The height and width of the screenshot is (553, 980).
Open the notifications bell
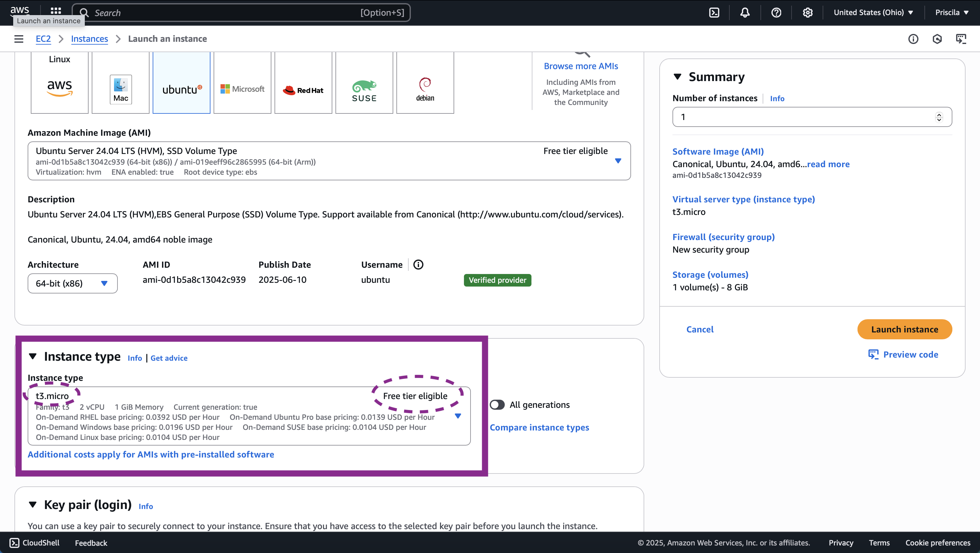[745, 13]
